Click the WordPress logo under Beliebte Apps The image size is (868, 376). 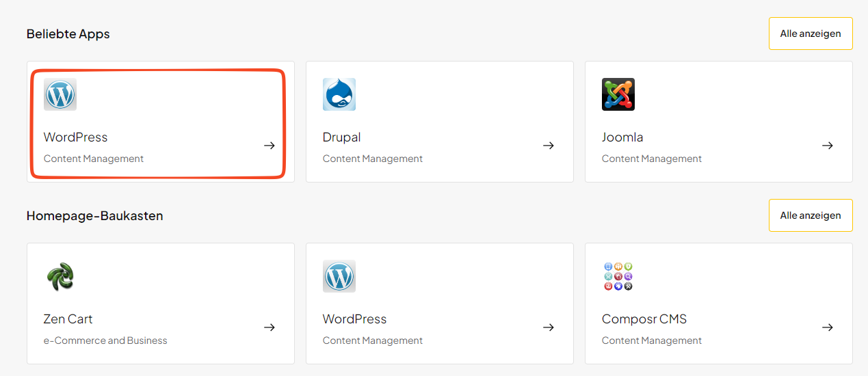click(60, 94)
